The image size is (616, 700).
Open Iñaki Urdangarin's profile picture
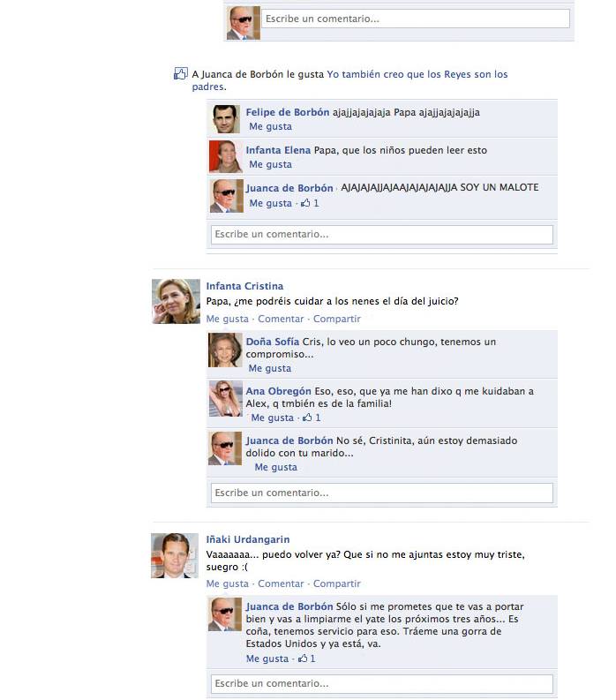pyautogui.click(x=175, y=555)
